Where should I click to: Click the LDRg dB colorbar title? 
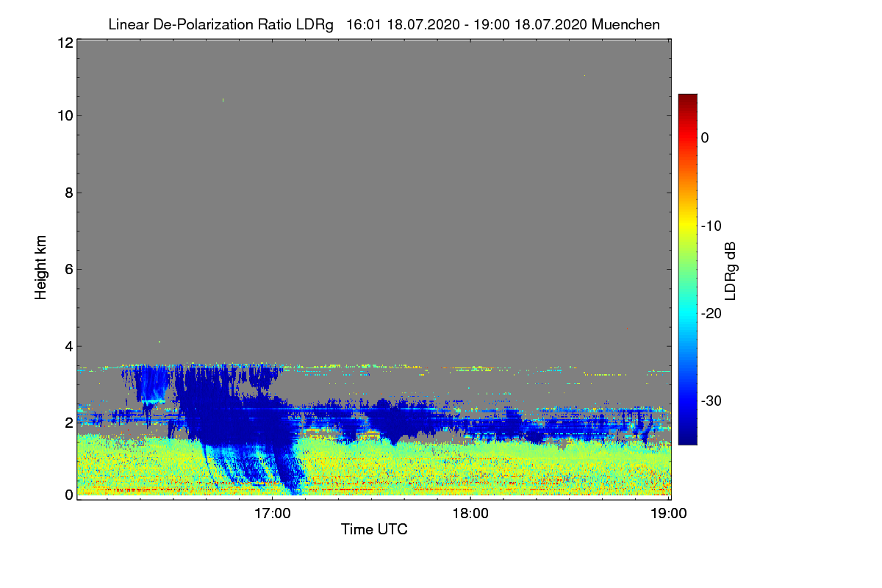731,270
